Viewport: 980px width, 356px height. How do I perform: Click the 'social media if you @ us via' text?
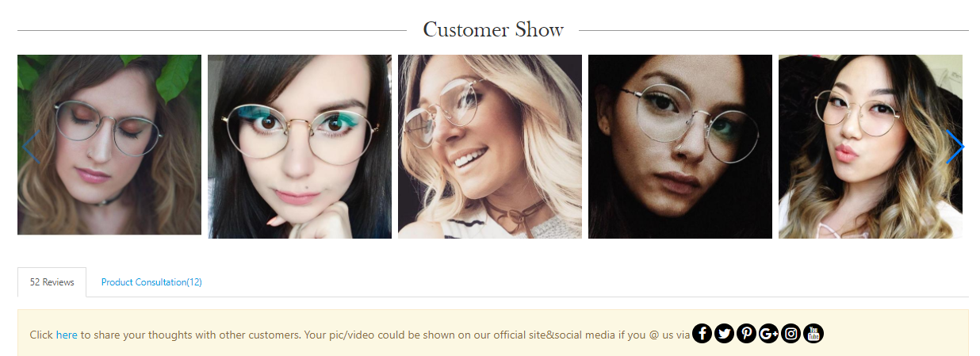tap(622, 335)
